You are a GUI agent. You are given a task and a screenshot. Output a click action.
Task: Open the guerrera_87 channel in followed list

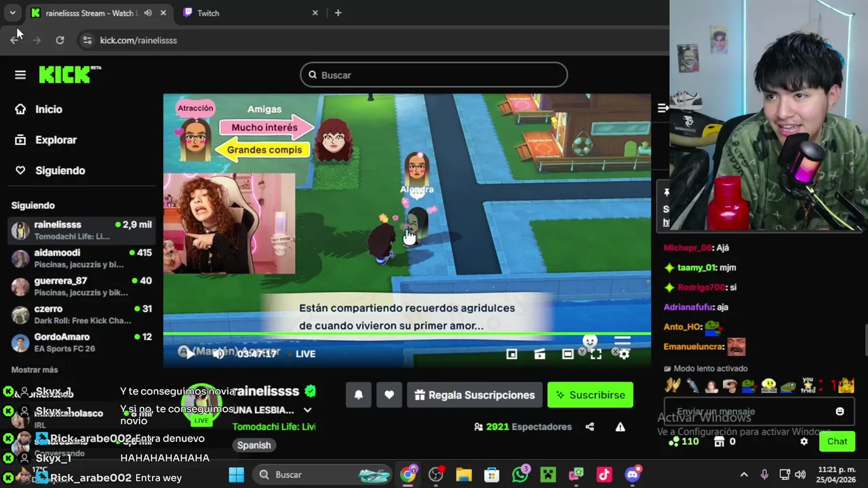81,286
